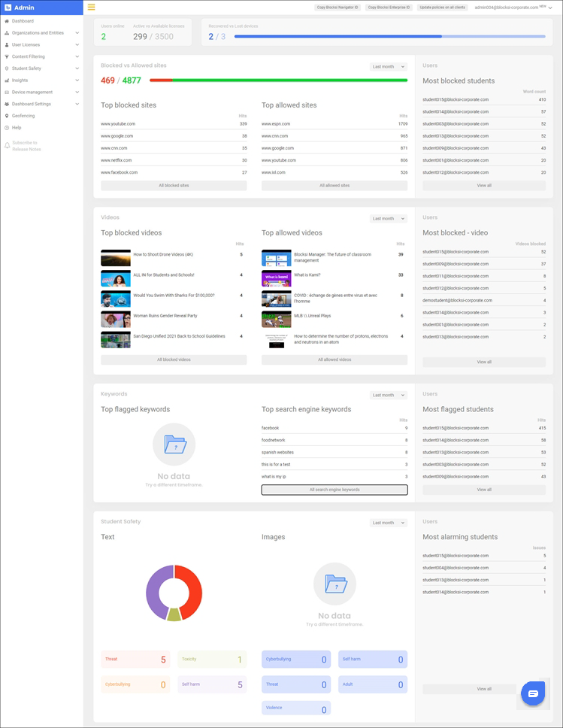
Task: Click ALL IN for Students and Schools thumbnail
Action: (116, 278)
